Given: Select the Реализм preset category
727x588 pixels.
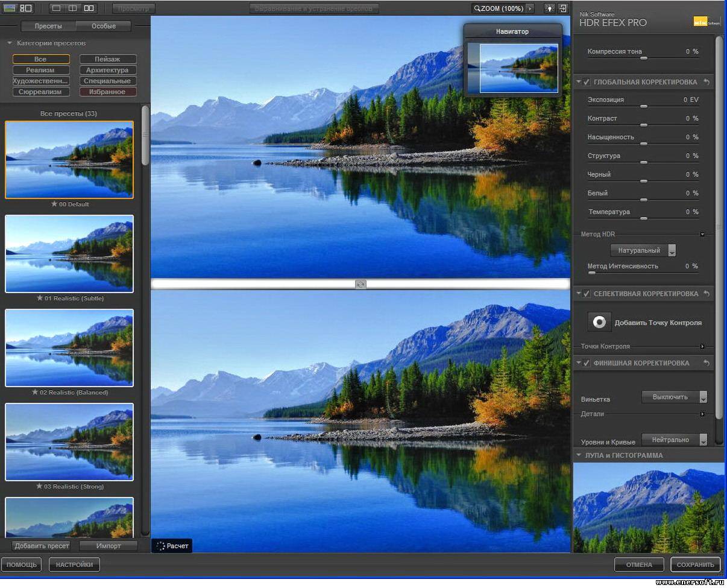Looking at the screenshot, I should (40, 70).
